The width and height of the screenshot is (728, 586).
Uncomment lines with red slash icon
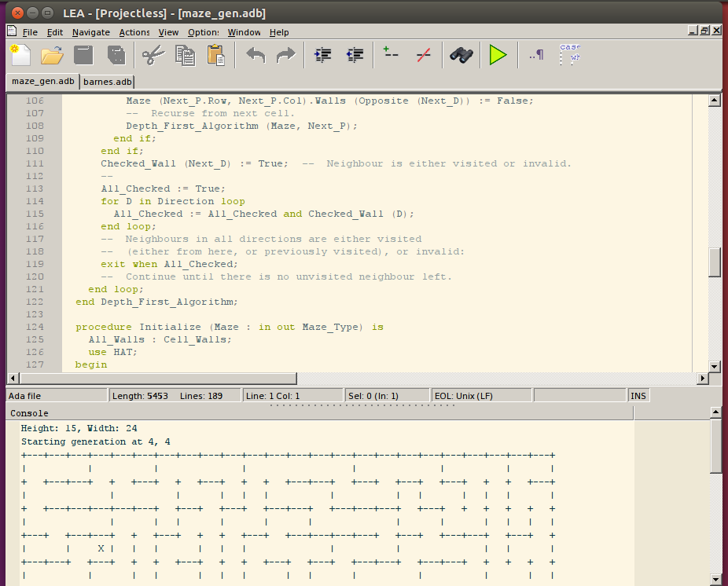424,55
